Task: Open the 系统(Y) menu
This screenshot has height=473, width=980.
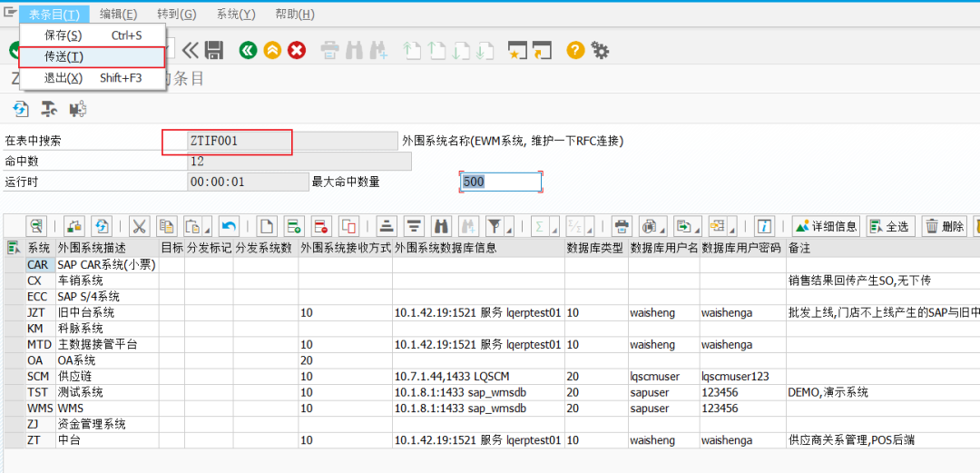Action: 236,15
